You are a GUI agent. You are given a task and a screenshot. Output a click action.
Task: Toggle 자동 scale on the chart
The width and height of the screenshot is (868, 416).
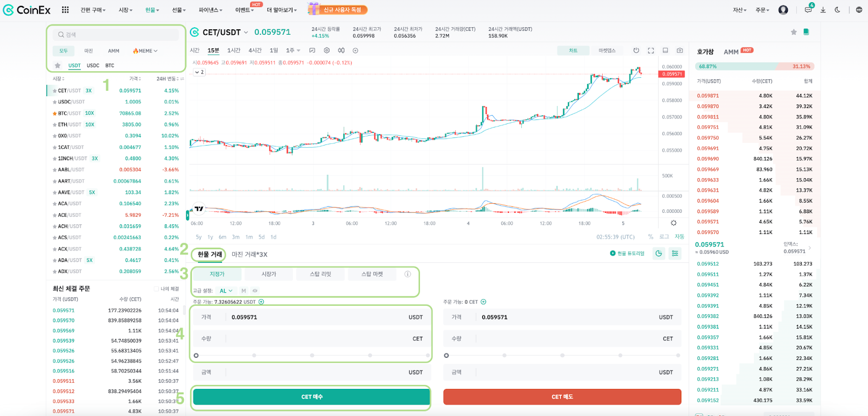click(x=679, y=237)
